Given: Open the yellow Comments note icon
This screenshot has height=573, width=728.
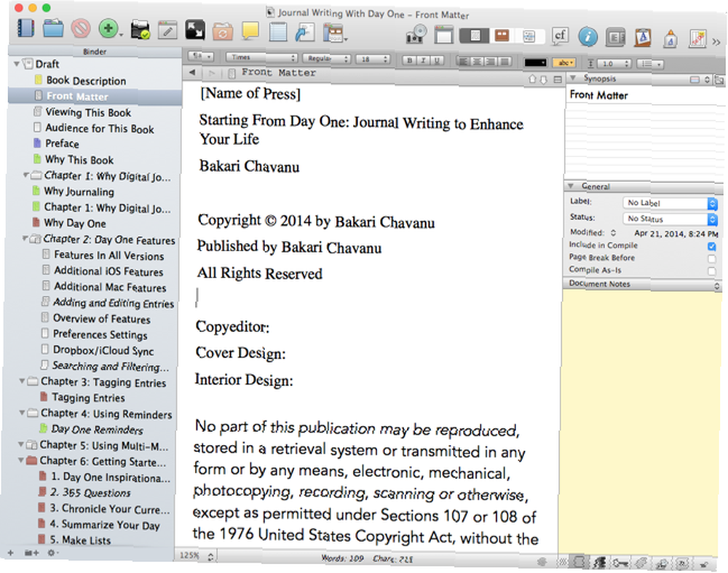Looking at the screenshot, I should coord(250,31).
